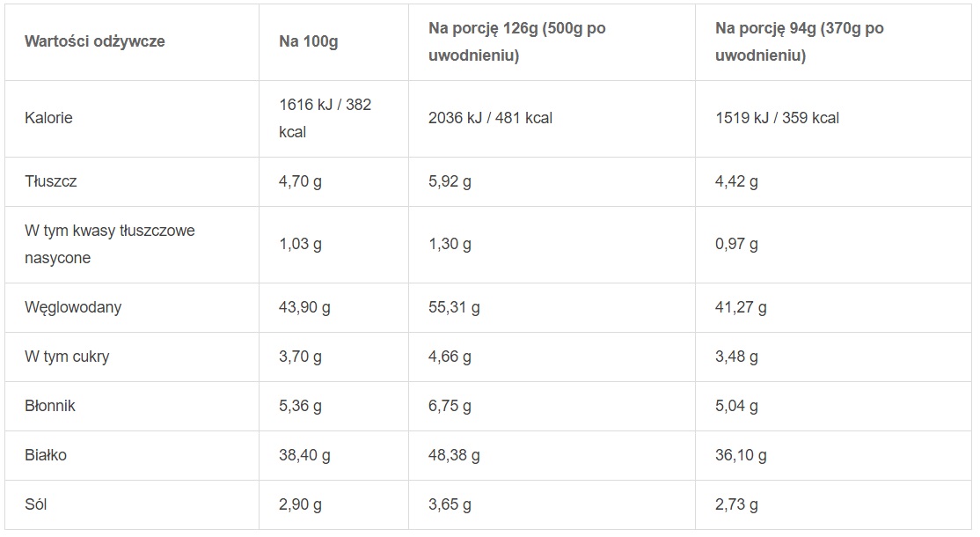Click the 'Na porcję 126g' column header
Viewport: 980px width, 537px height.
tap(517, 42)
